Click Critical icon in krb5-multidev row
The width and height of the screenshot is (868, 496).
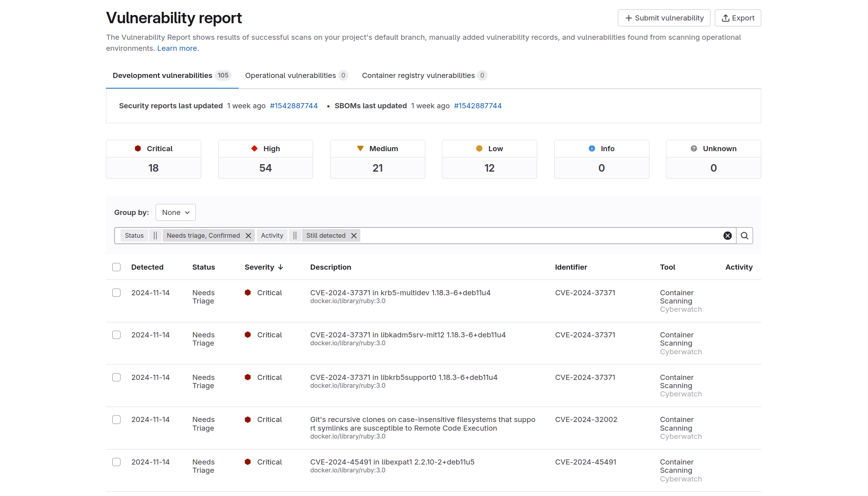click(x=248, y=292)
